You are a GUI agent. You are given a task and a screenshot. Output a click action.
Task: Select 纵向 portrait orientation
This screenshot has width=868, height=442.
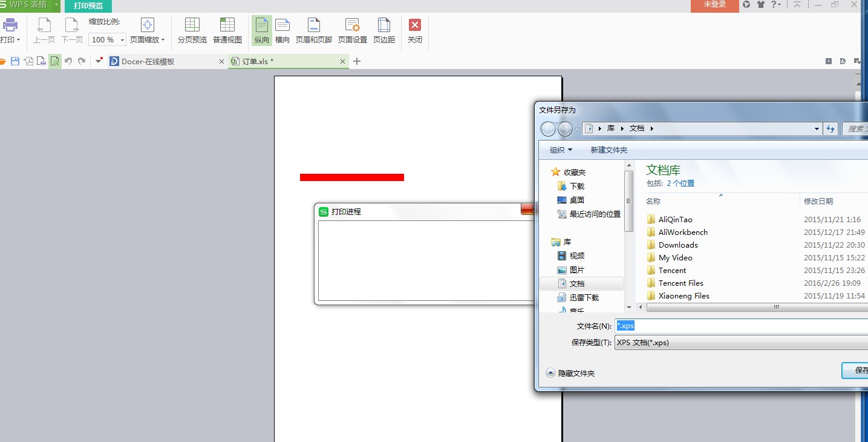coord(262,31)
